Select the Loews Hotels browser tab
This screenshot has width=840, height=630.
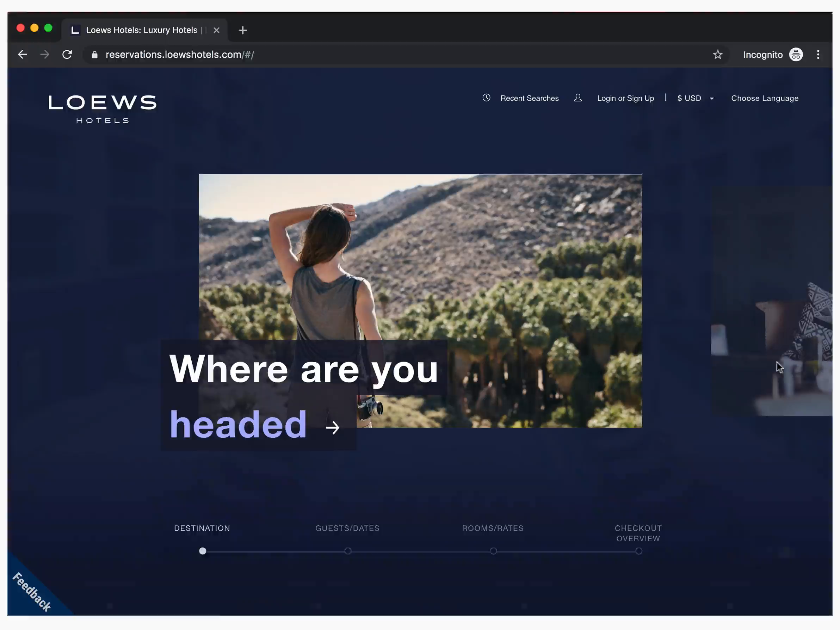141,30
